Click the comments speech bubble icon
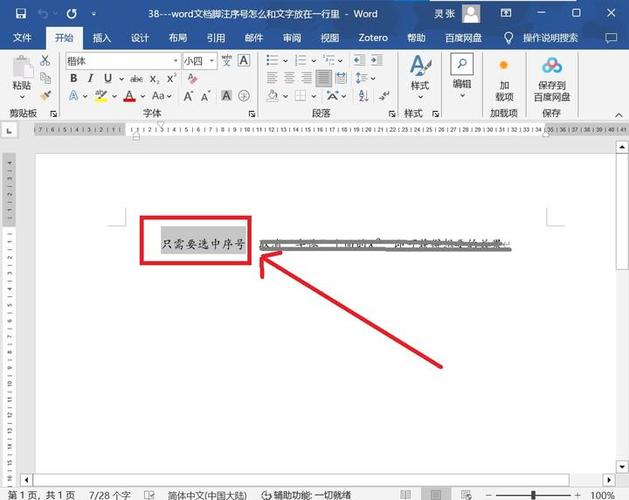The height and width of the screenshot is (500, 629). tap(611, 38)
